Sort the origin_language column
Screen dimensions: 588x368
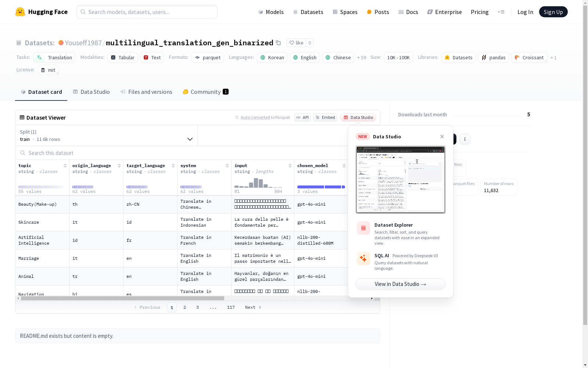(119, 166)
